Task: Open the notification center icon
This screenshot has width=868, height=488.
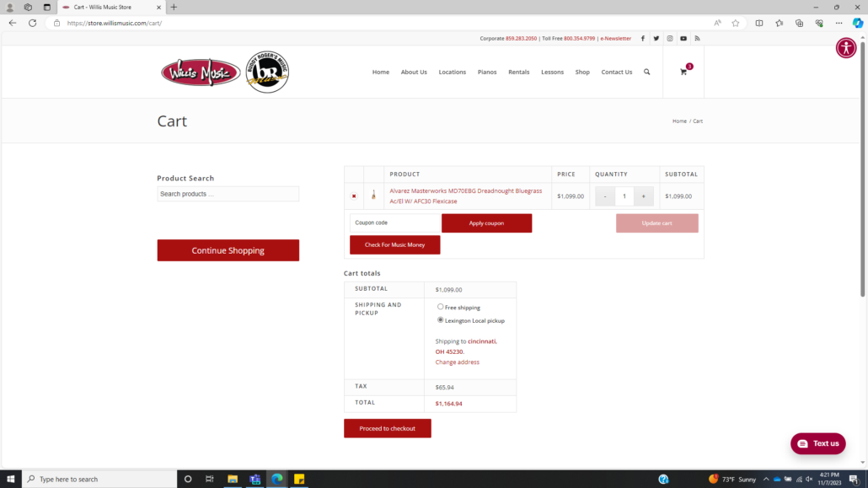Action: pyautogui.click(x=855, y=479)
